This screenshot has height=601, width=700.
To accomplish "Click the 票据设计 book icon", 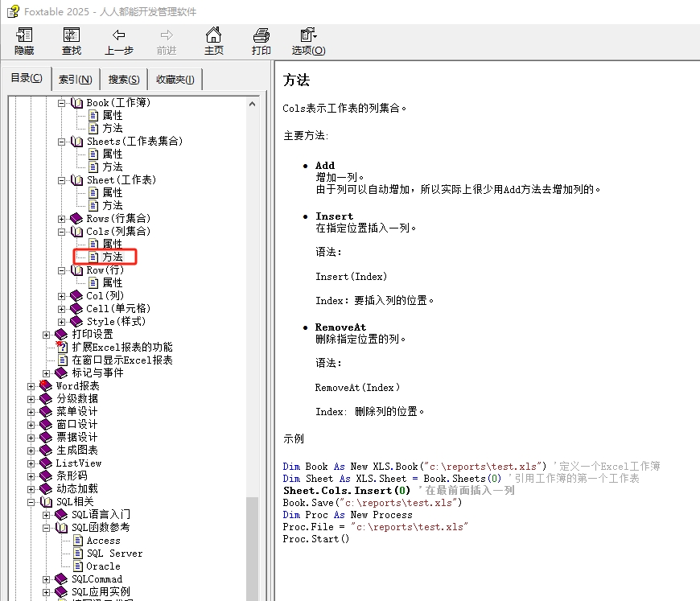I will click(x=46, y=438).
